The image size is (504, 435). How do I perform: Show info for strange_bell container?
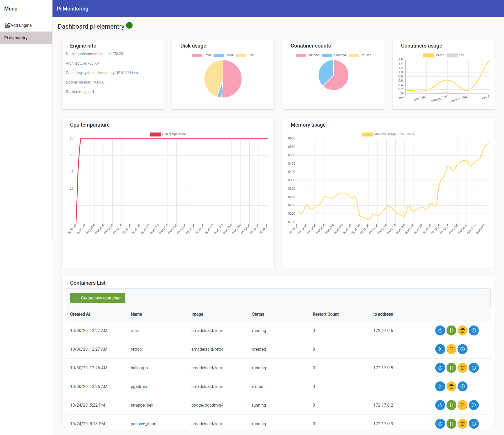point(474,405)
